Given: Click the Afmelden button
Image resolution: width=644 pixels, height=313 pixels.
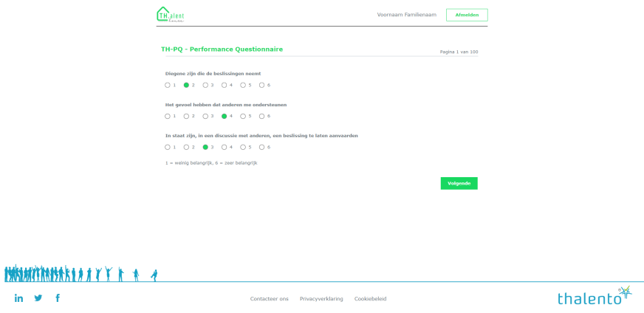Looking at the screenshot, I should pyautogui.click(x=467, y=15).
